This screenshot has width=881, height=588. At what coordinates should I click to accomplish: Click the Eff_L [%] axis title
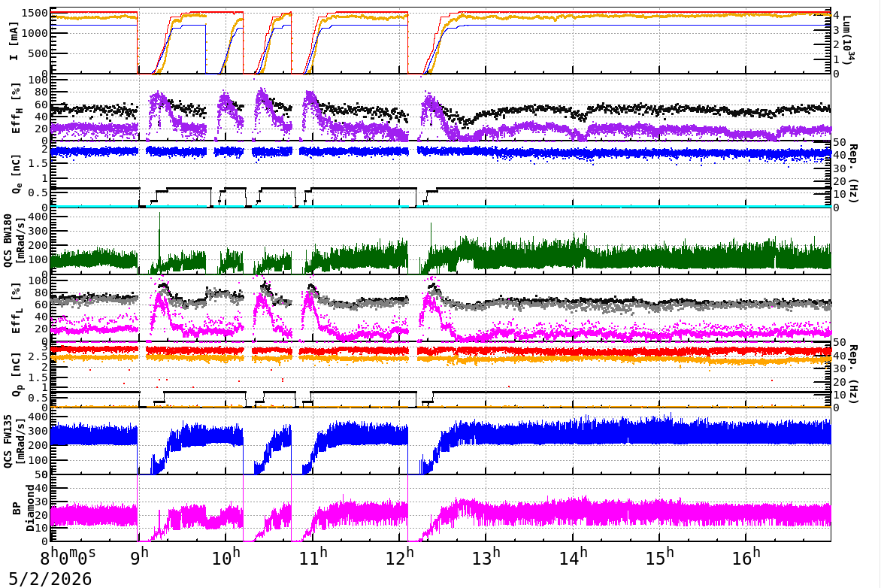click(x=17, y=308)
